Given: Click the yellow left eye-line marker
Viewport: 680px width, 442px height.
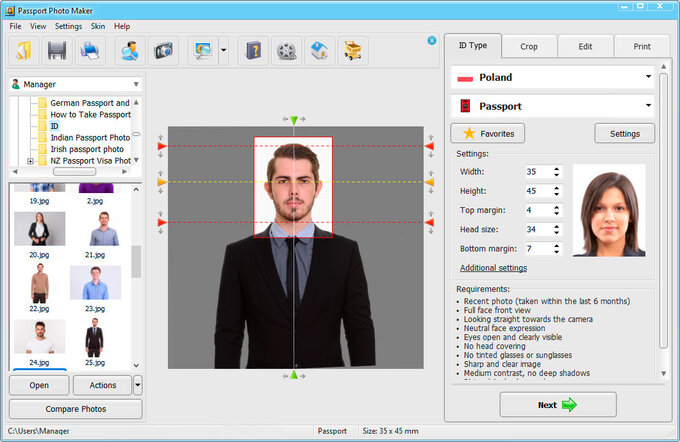Looking at the screenshot, I should tap(162, 182).
